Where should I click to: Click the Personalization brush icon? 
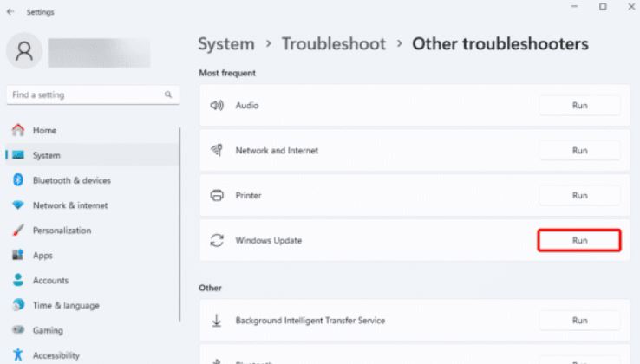18,231
